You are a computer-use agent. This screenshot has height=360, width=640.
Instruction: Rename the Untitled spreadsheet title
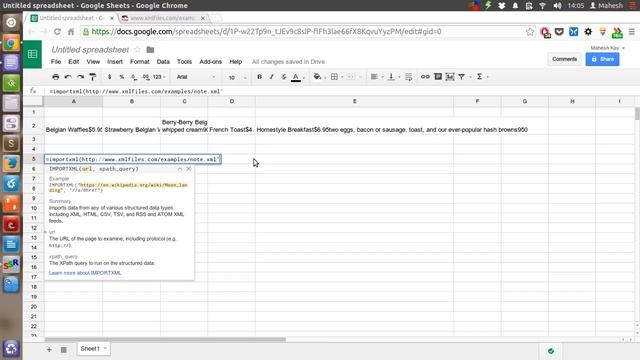click(x=90, y=50)
